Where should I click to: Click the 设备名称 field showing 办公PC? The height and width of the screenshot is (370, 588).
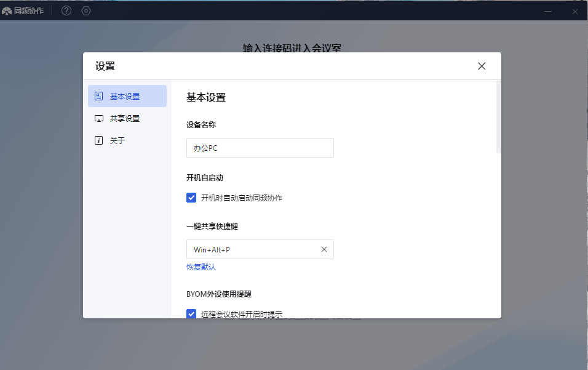[x=260, y=148]
